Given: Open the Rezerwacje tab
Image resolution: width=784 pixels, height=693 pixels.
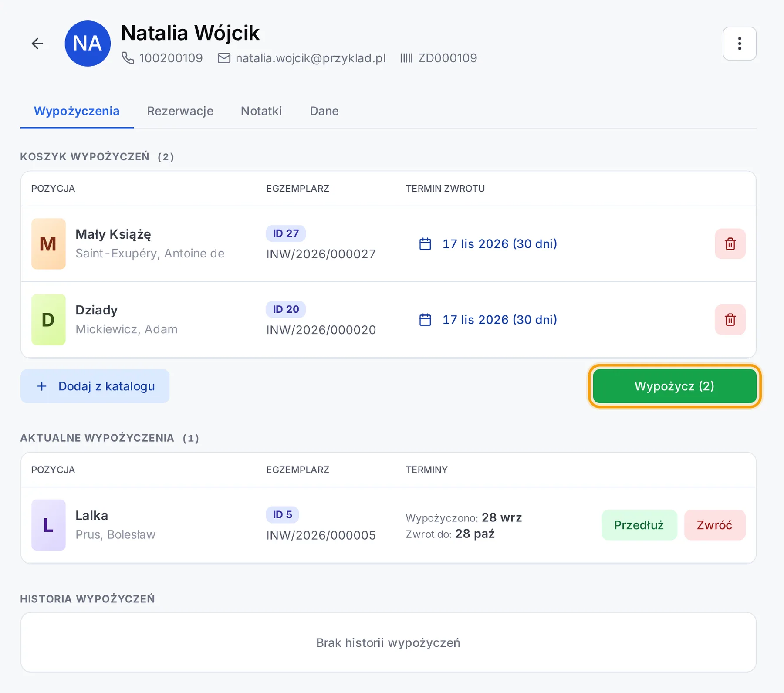Looking at the screenshot, I should (180, 111).
